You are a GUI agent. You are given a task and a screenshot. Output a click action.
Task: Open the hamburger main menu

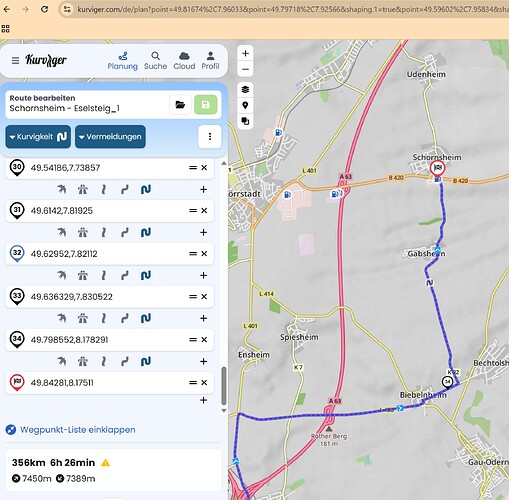[15, 60]
